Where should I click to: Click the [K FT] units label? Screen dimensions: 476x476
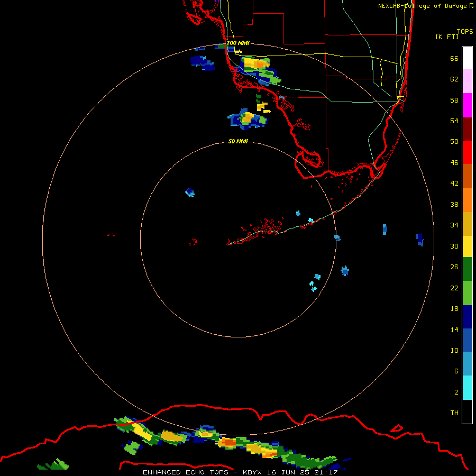click(447, 36)
